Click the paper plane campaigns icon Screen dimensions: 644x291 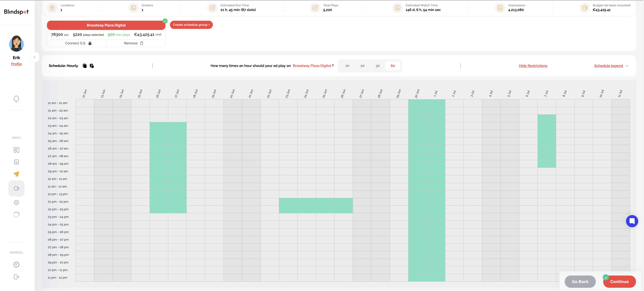[x=16, y=174]
